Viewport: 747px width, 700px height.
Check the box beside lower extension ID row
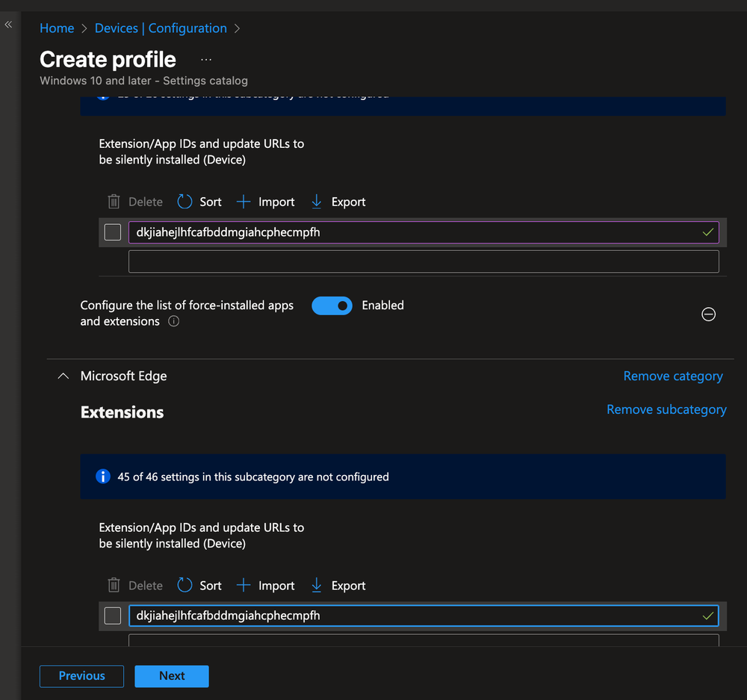(113, 616)
